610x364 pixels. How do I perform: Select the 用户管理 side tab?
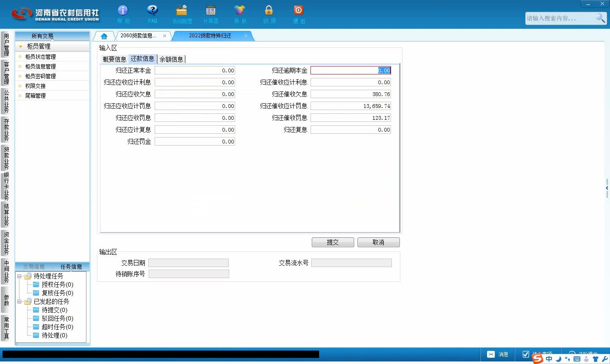[6, 45]
